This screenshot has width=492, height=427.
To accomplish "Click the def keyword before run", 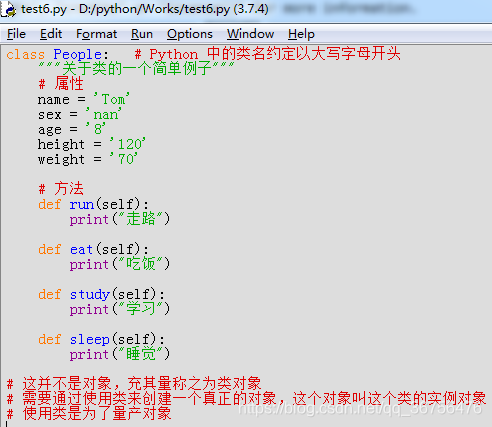I will (x=50, y=204).
